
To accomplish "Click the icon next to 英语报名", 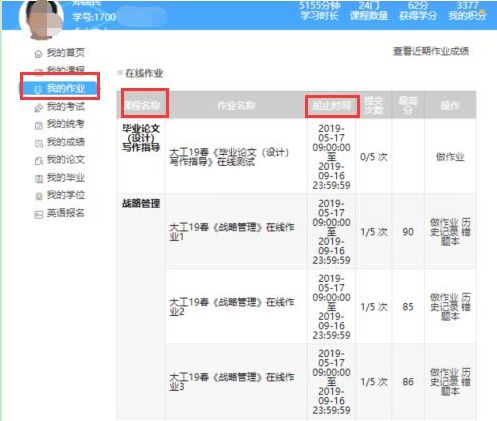I will click(x=39, y=214).
